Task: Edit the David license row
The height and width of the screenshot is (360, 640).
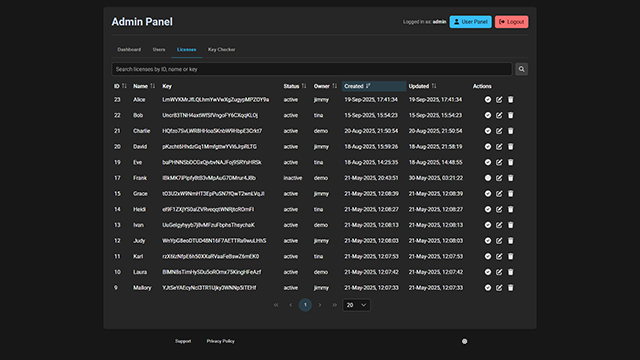Action: 499,147
